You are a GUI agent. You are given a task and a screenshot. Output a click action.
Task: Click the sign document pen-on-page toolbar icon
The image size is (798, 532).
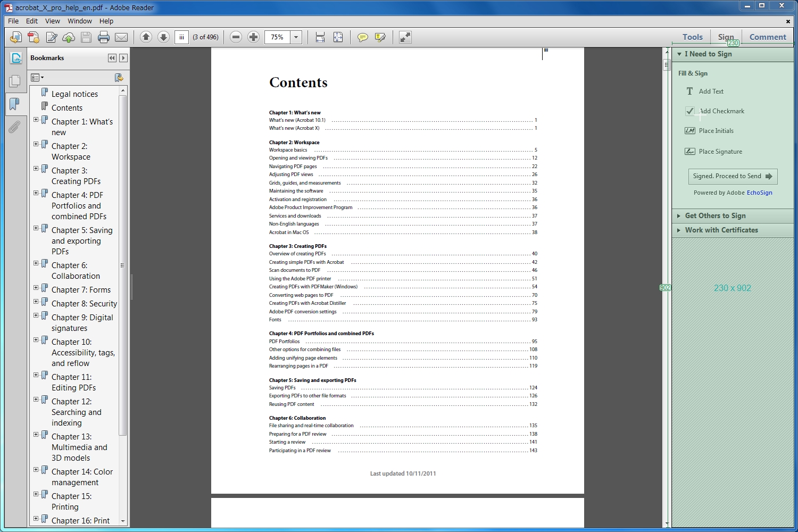(52, 37)
